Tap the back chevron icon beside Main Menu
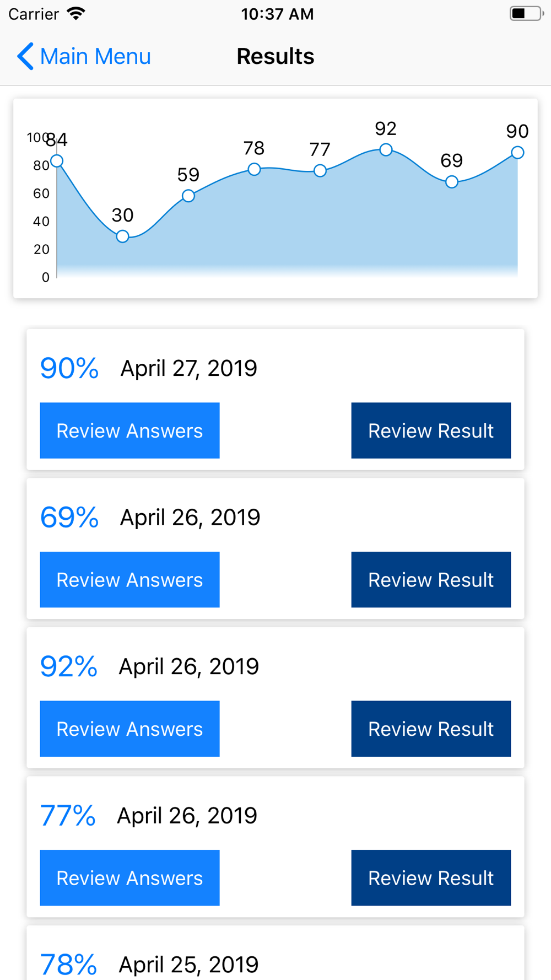Image resolution: width=551 pixels, height=980 pixels. [25, 56]
